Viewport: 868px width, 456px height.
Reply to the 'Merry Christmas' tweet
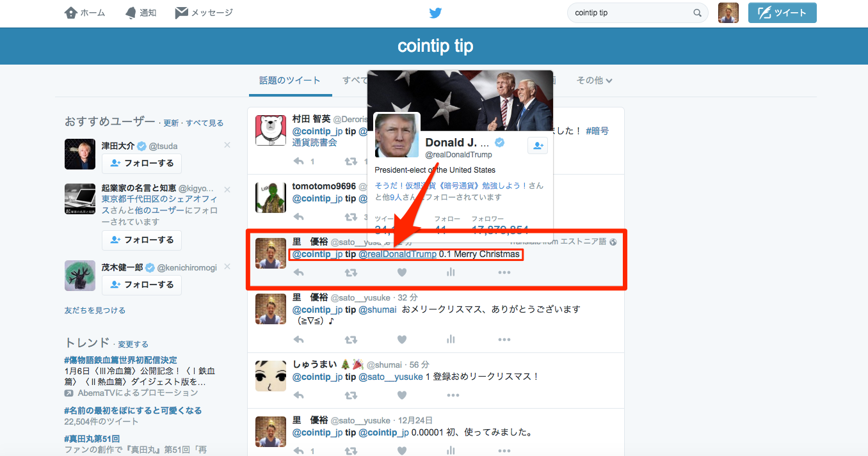pyautogui.click(x=298, y=272)
